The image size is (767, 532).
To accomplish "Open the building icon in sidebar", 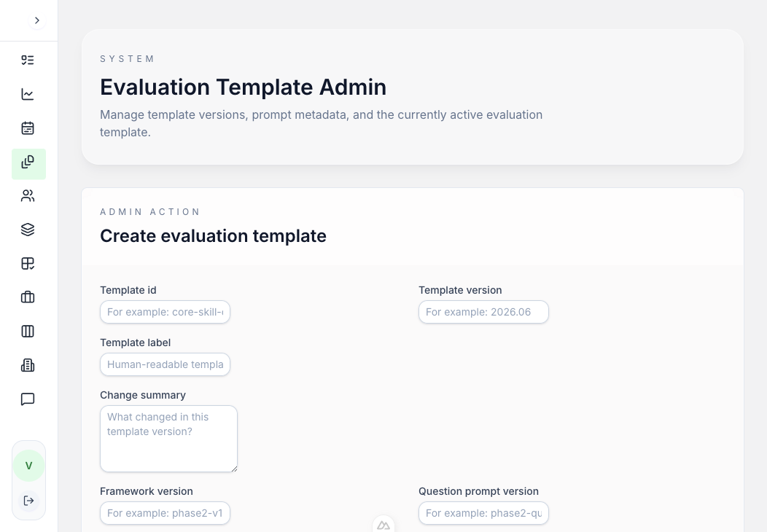I will pyautogui.click(x=28, y=365).
